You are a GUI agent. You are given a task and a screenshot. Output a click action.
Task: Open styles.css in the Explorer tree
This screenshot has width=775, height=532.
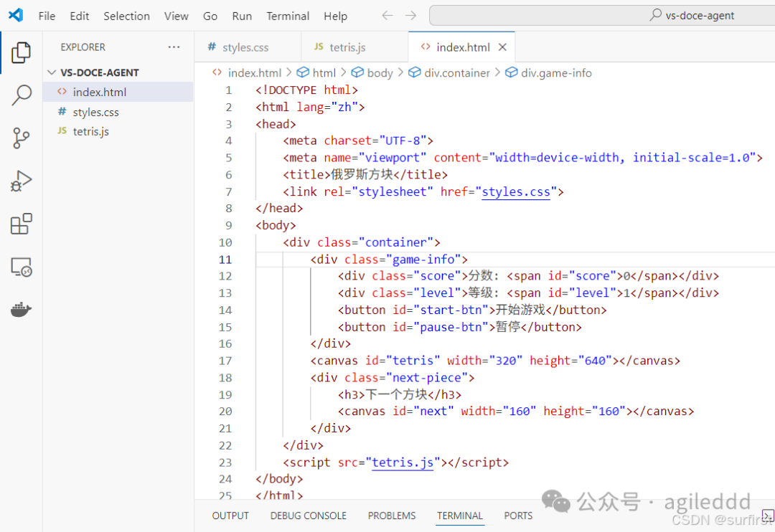pyautogui.click(x=118, y=112)
